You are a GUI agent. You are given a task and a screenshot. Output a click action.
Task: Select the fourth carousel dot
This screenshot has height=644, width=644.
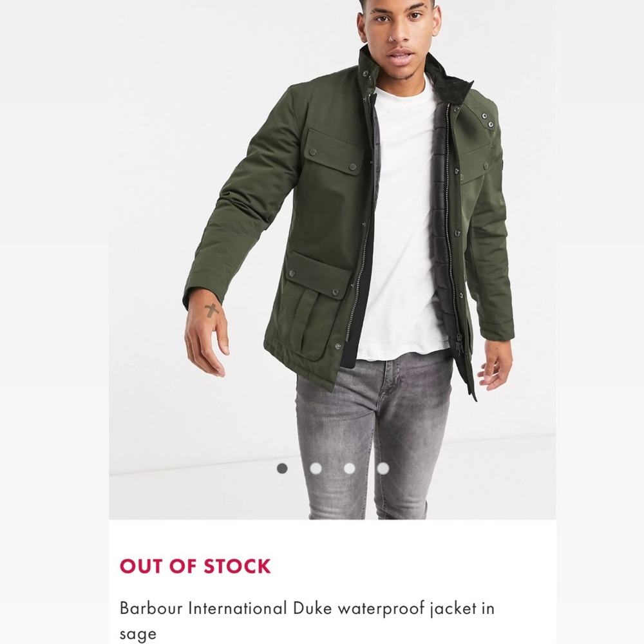383,468
